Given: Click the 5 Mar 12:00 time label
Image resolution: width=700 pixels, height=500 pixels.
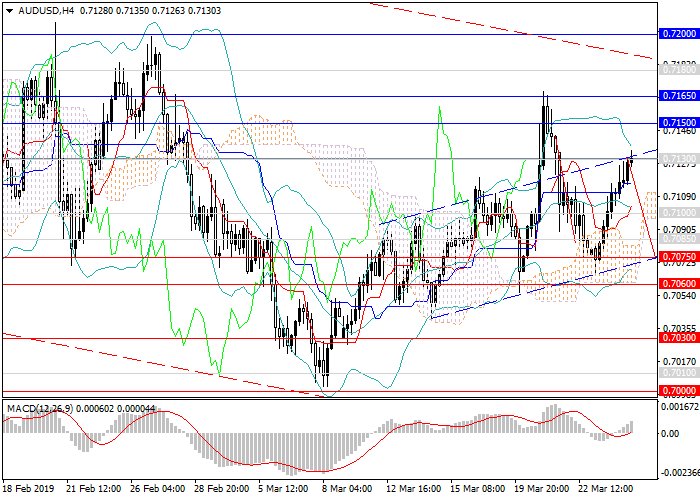Looking at the screenshot, I should coord(284,489).
